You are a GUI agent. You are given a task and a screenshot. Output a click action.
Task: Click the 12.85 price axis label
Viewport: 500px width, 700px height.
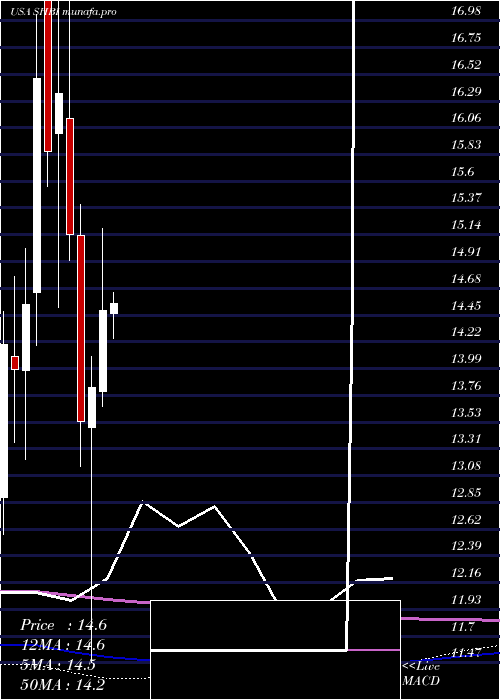click(x=466, y=493)
